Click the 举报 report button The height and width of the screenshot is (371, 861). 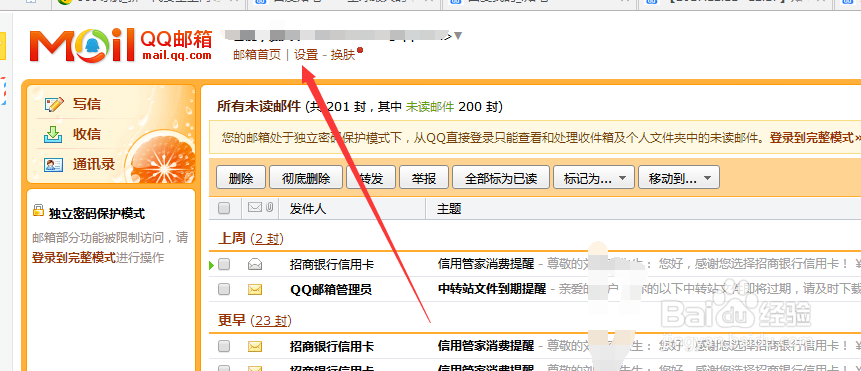tap(424, 178)
